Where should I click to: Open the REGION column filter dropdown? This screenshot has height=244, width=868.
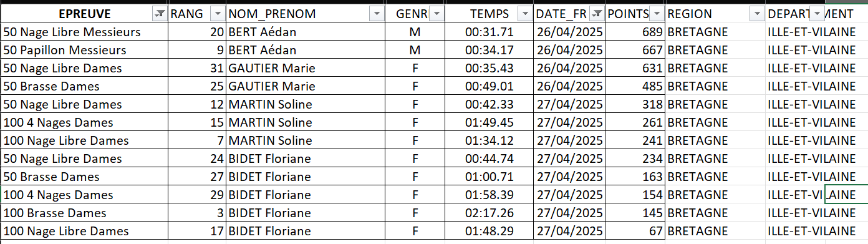pyautogui.click(x=757, y=14)
